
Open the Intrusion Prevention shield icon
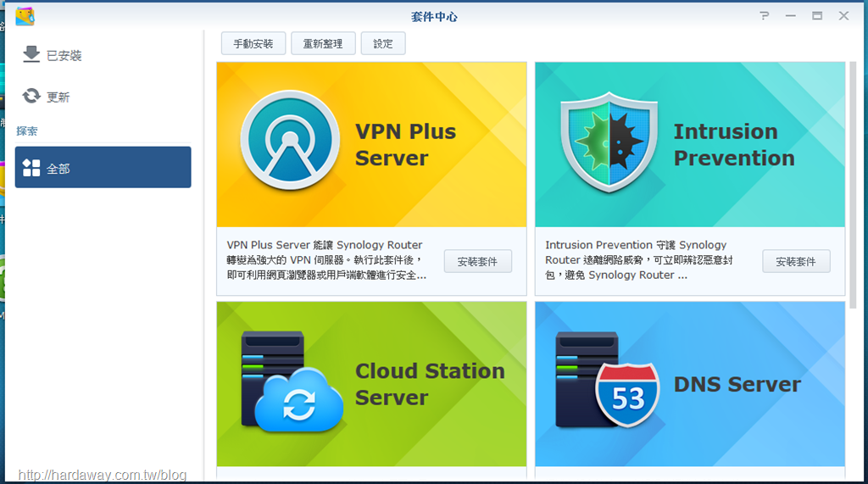[609, 143]
